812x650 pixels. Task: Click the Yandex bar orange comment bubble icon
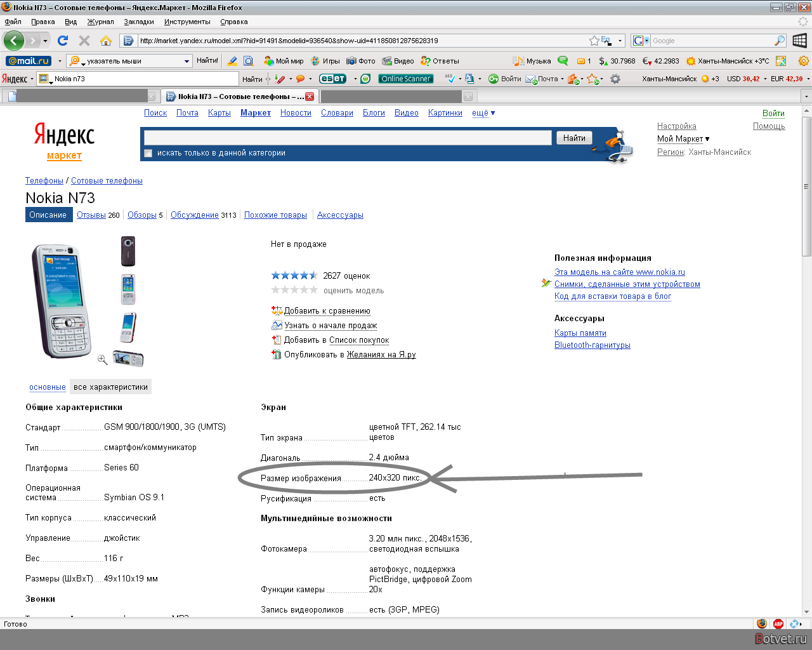tap(301, 79)
